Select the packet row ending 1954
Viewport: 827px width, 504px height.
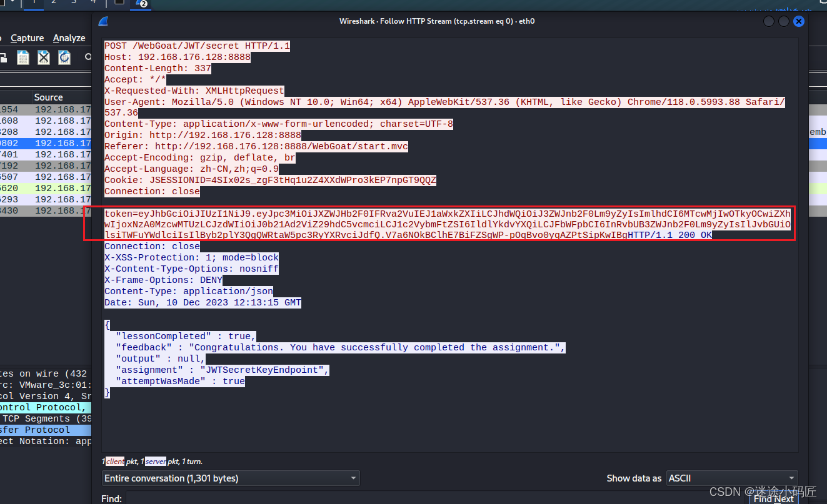click(x=46, y=109)
